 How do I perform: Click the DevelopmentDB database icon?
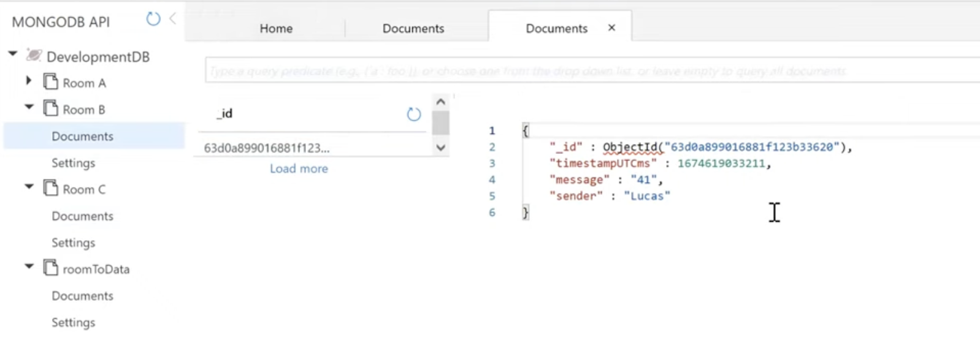34,56
